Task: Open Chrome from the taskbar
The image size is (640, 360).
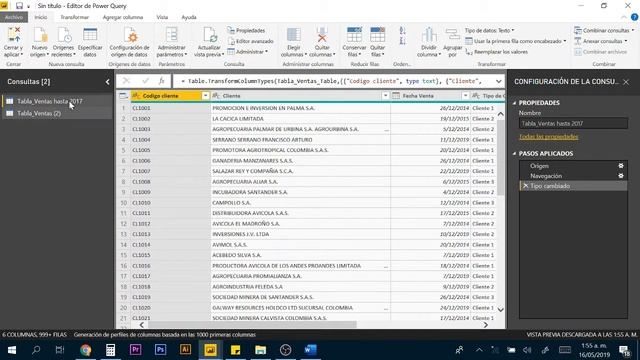Action: point(85,350)
